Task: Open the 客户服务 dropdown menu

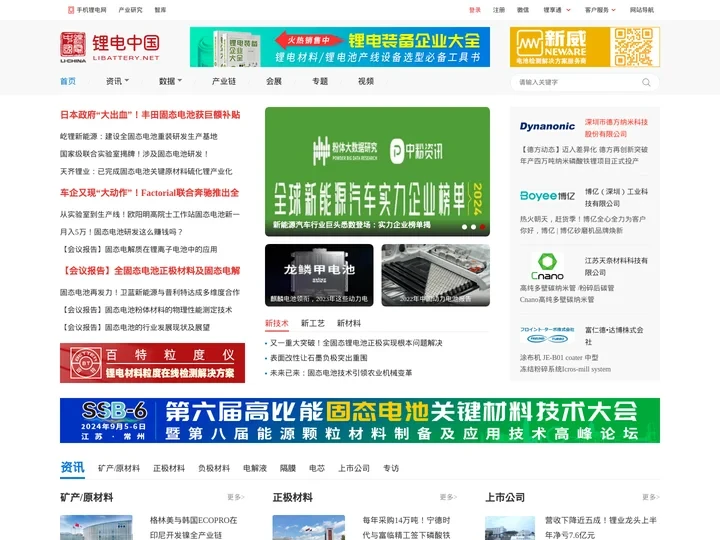Action: pyautogui.click(x=600, y=10)
